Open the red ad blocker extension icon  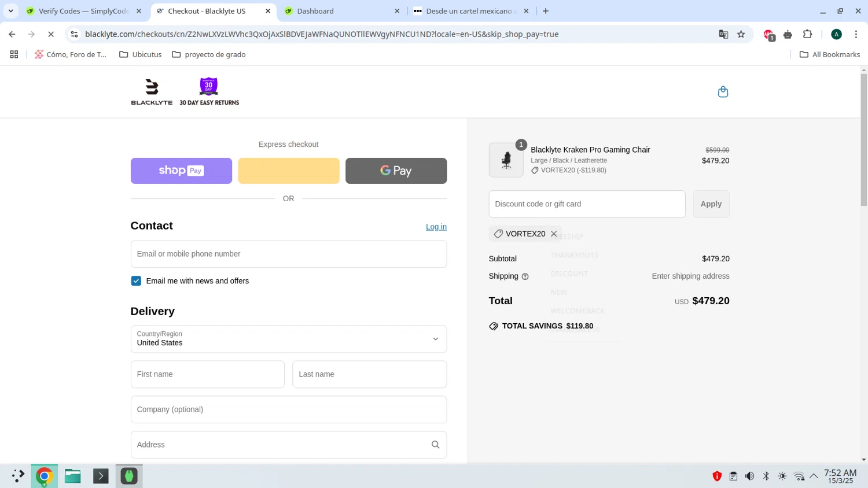[768, 35]
